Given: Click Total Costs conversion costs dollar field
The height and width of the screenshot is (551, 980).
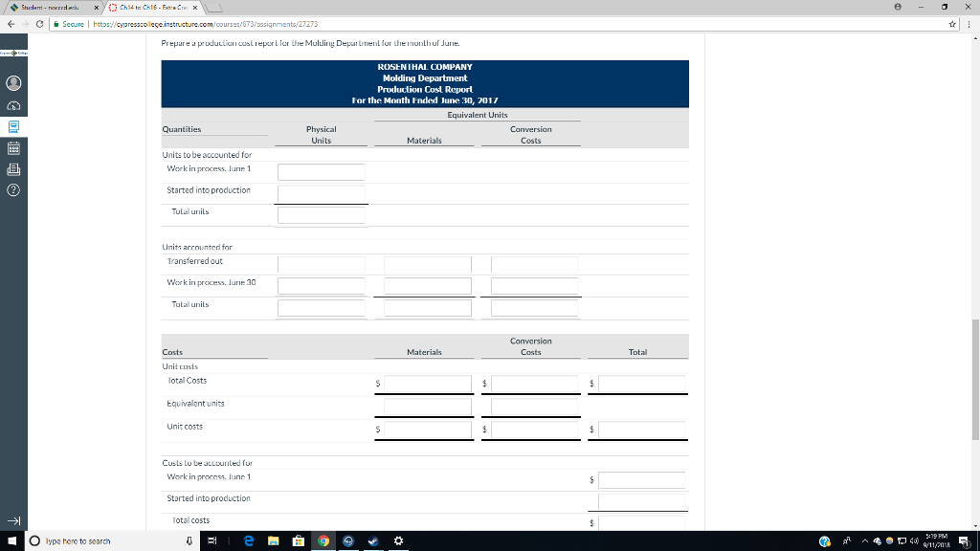Looking at the screenshot, I should (x=534, y=384).
